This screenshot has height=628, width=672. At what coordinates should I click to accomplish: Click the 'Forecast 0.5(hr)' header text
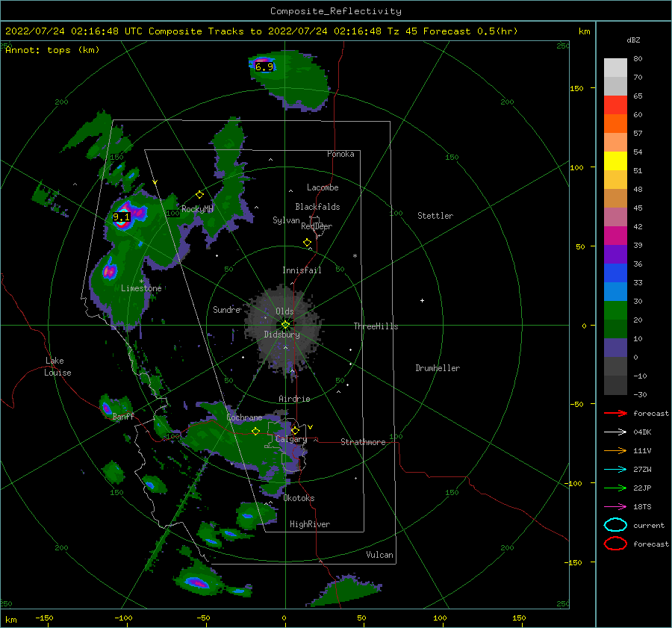pyautogui.click(x=470, y=31)
